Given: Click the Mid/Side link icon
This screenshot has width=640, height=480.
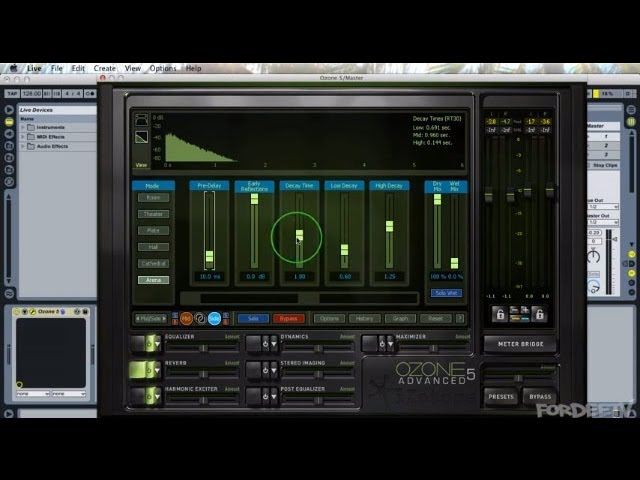Looking at the screenshot, I should coord(200,318).
